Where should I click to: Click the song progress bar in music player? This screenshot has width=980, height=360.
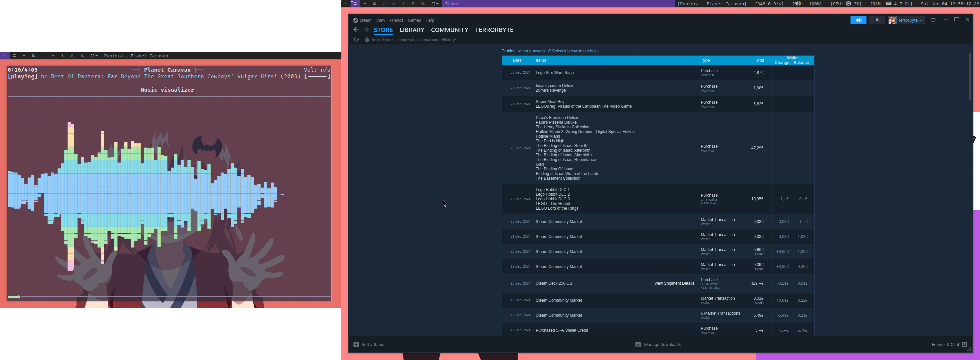168,297
